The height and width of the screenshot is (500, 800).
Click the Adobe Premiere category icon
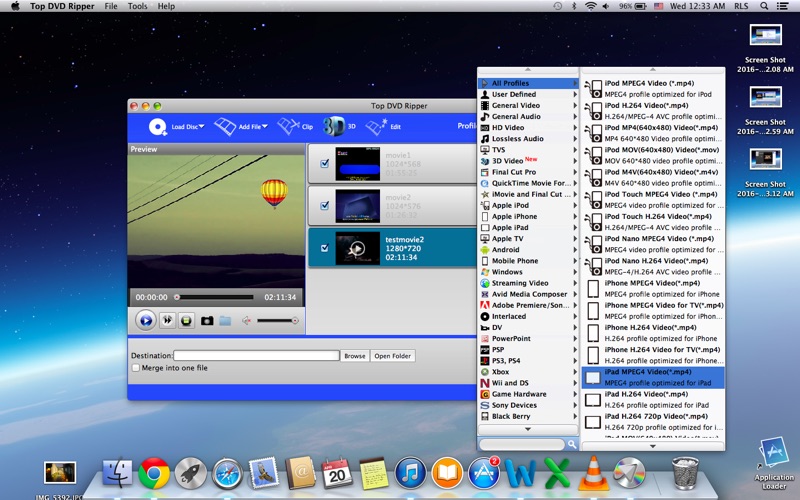pyautogui.click(x=485, y=305)
